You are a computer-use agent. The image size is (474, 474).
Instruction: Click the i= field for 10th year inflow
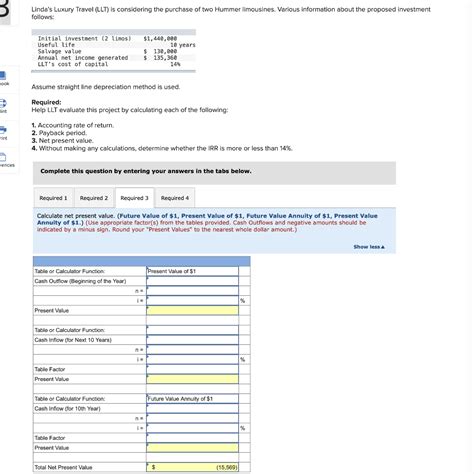192,428
